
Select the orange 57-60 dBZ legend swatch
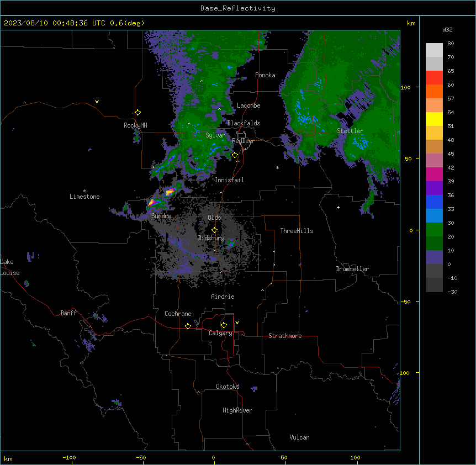coord(434,92)
